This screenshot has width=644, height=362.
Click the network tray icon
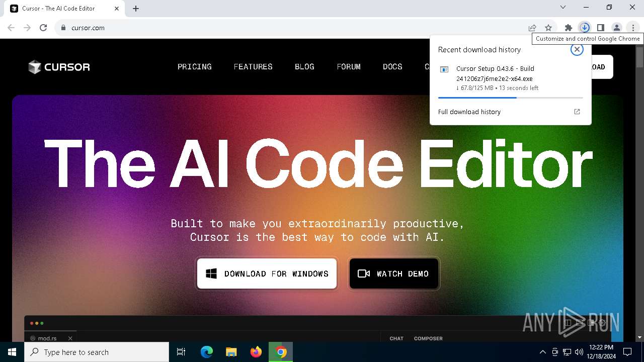pos(567,352)
